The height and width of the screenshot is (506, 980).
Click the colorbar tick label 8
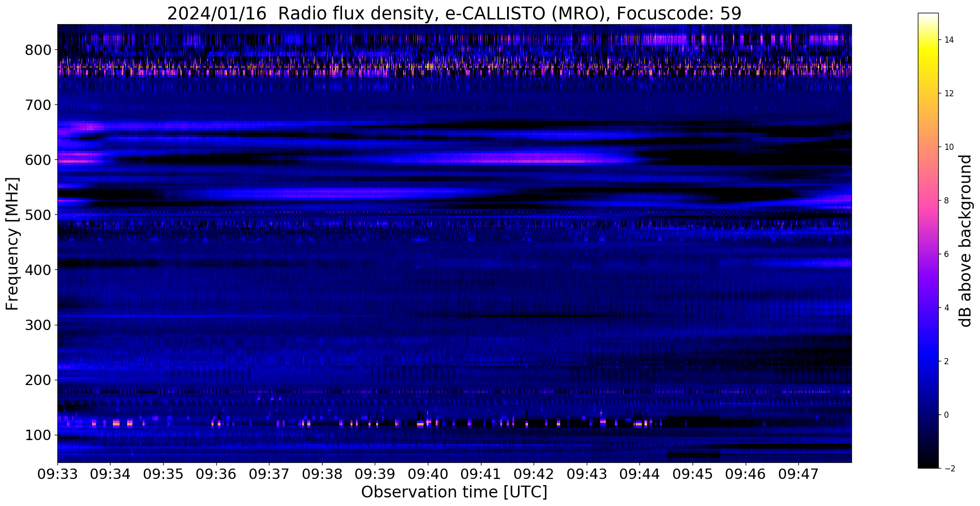(x=947, y=201)
